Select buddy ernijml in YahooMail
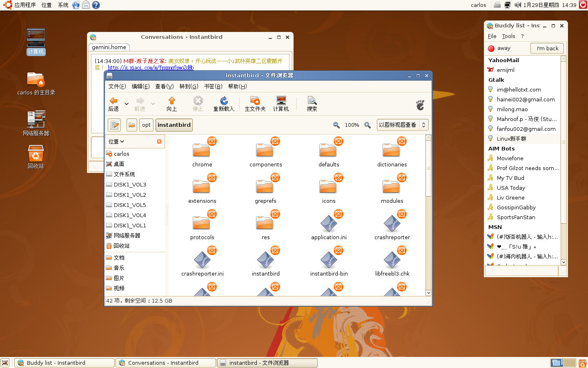This screenshot has height=368, width=588. click(x=523, y=70)
